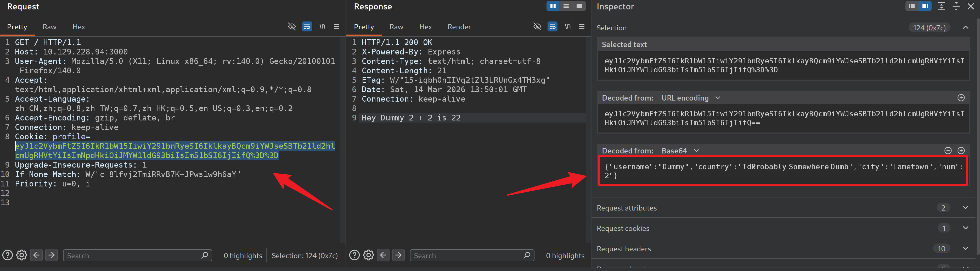Toggle line wrapping in Request panel
Screen dimensions: 980x271
[307, 27]
